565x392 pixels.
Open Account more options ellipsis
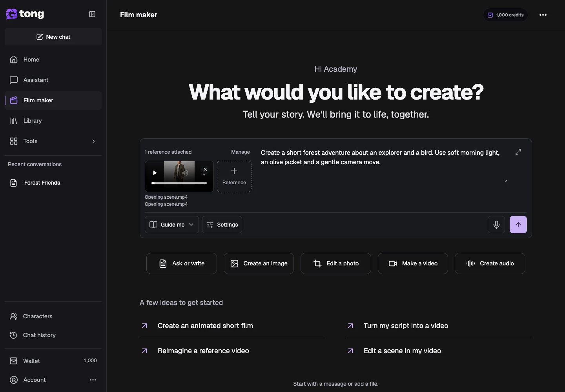[x=93, y=380]
